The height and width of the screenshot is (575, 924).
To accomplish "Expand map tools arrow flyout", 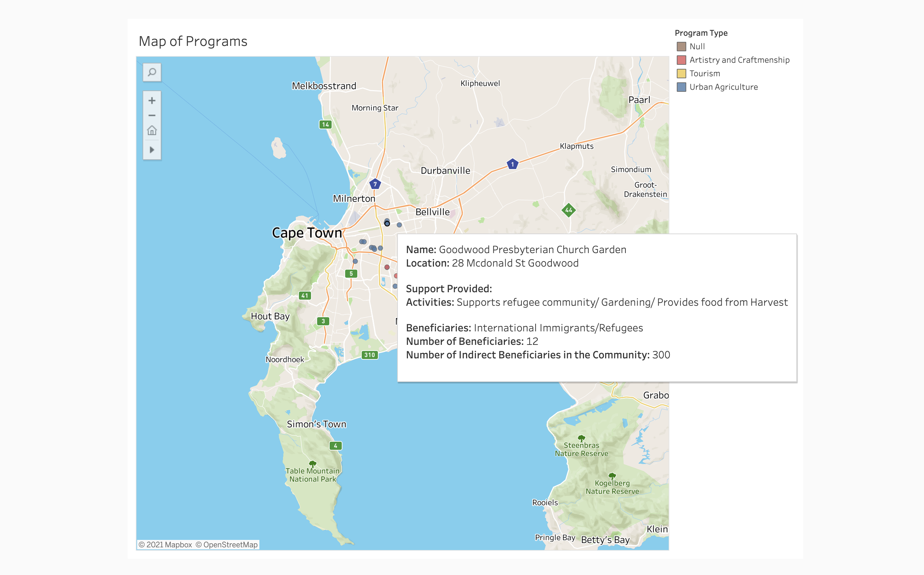I will (152, 150).
